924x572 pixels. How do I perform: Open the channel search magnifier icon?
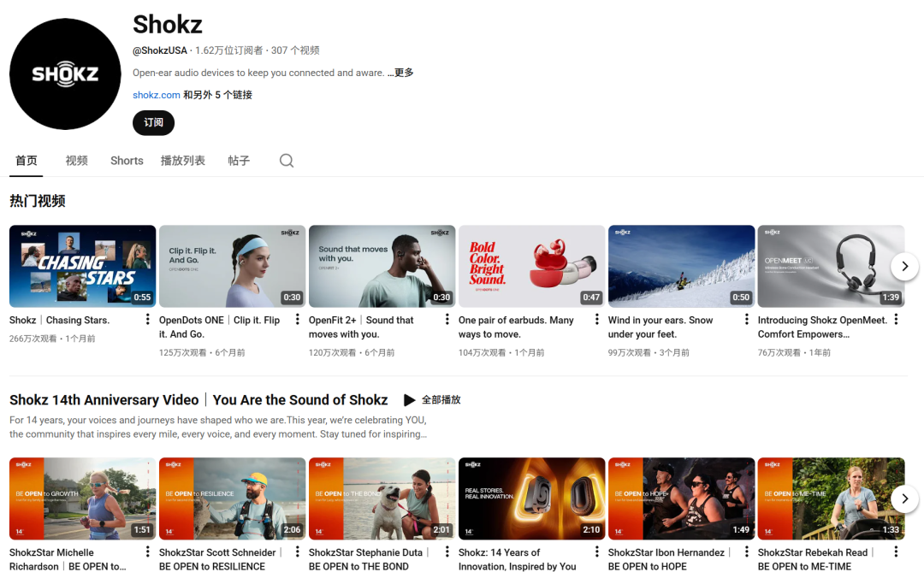click(x=287, y=161)
